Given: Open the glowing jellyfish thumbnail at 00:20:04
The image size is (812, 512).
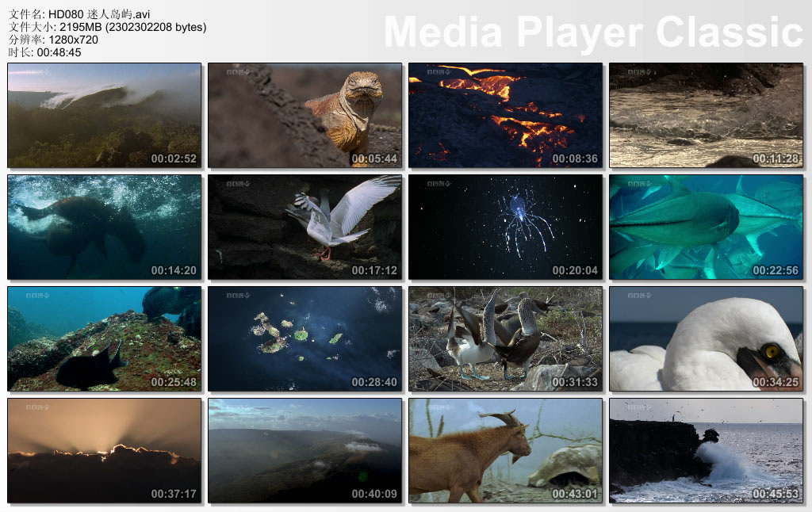Looking at the screenshot, I should pyautogui.click(x=505, y=227).
